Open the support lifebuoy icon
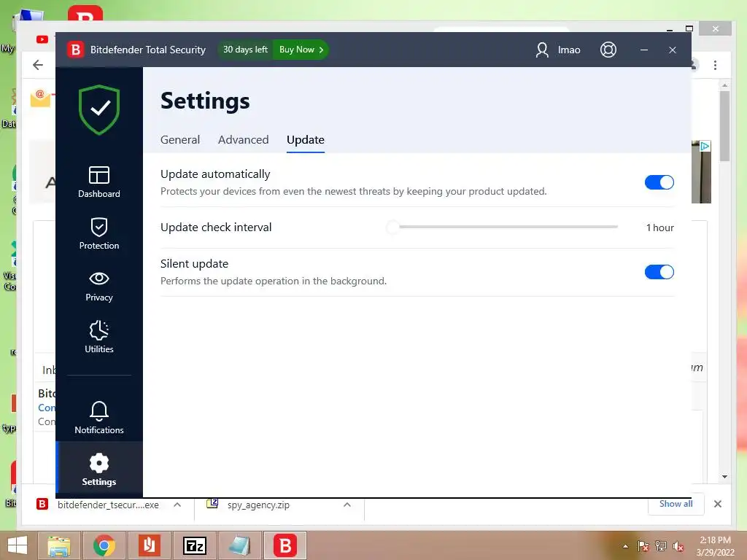Viewport: 747px width, 560px height. coord(608,50)
